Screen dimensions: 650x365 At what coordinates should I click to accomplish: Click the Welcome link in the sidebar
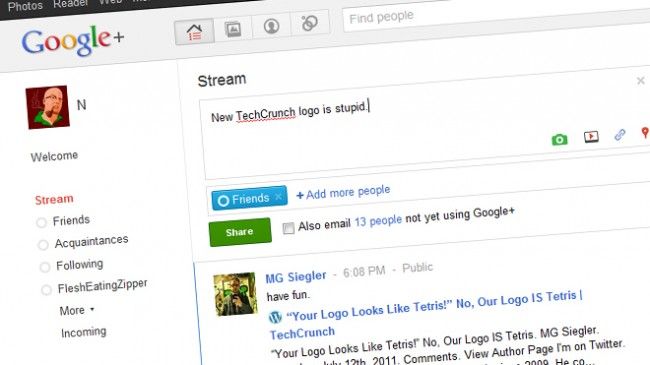coord(54,156)
